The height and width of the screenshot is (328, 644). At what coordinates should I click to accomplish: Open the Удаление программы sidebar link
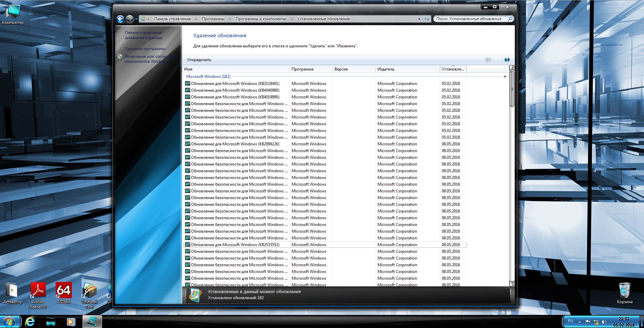pyautogui.click(x=145, y=49)
